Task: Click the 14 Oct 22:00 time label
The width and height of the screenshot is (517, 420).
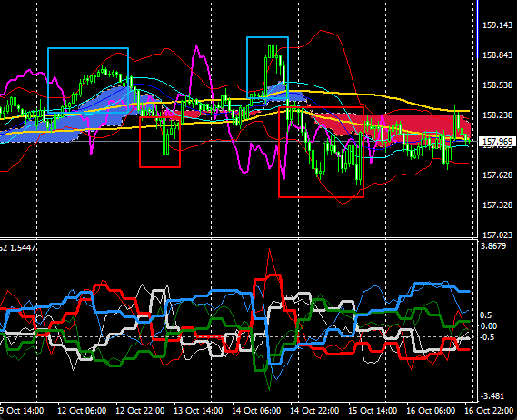Action: (x=314, y=411)
